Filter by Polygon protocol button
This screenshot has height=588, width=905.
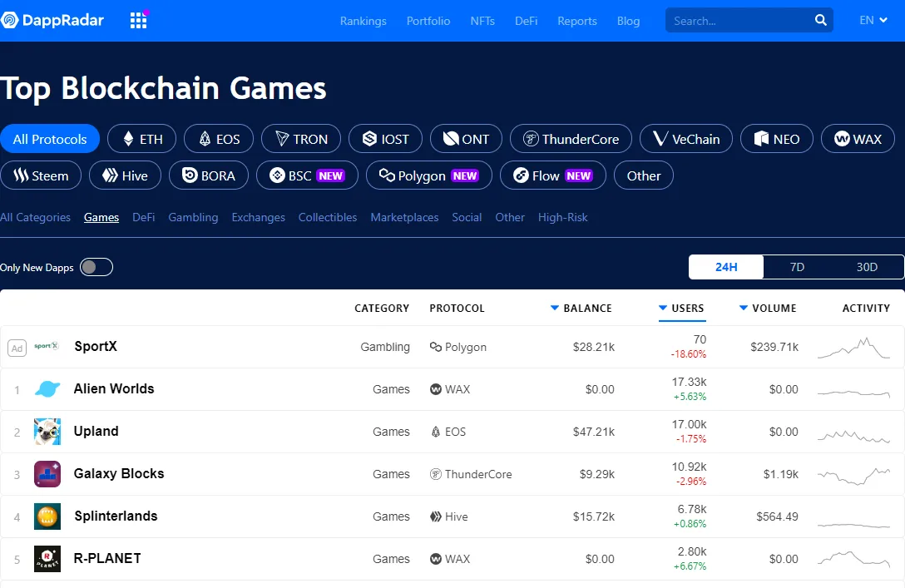point(429,175)
